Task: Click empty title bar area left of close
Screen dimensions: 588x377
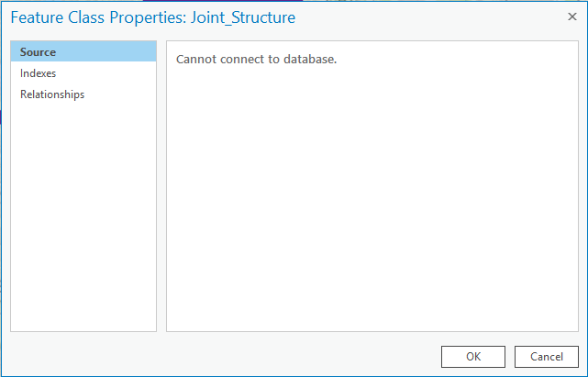Action: (431, 17)
